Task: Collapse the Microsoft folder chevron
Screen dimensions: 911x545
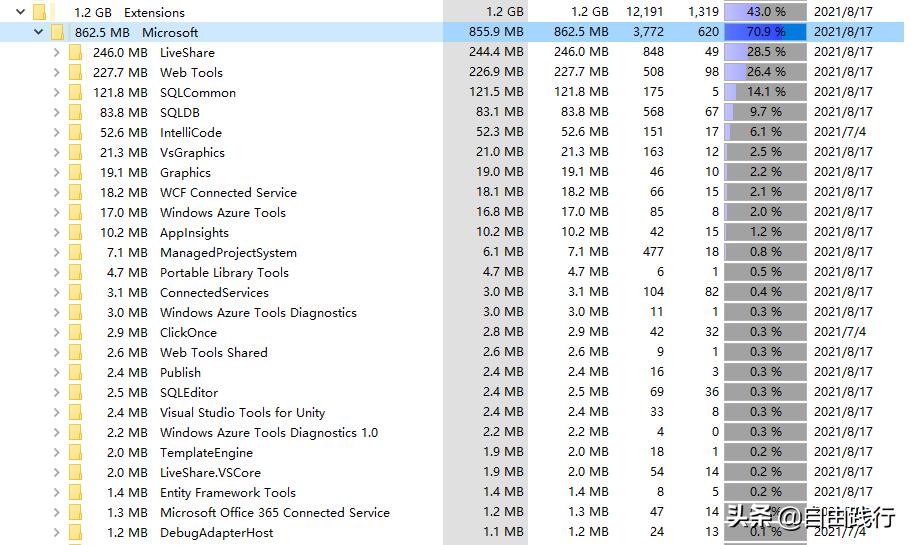Action: 38,32
